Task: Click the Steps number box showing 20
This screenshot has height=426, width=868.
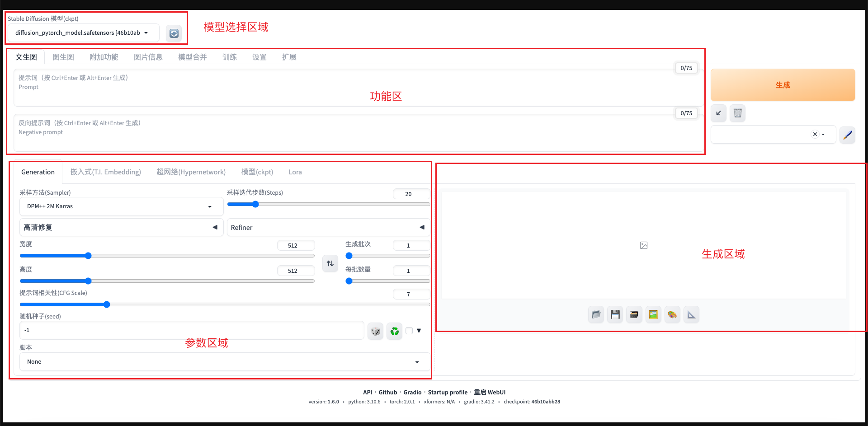Action: (411, 194)
